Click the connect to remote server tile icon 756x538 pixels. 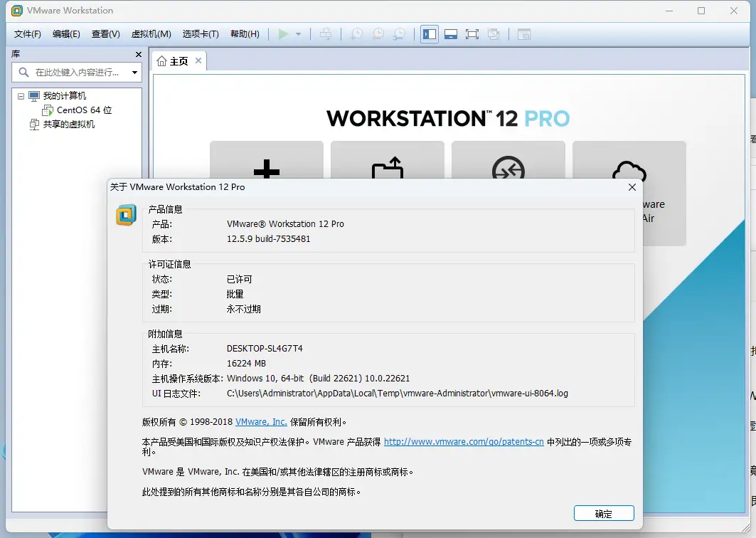[x=508, y=169]
